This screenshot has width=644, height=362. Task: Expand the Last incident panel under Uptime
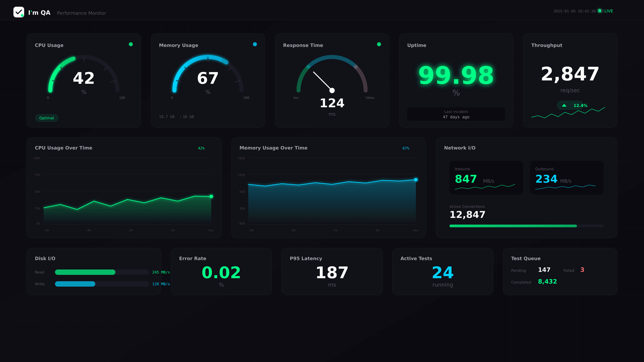click(x=456, y=114)
